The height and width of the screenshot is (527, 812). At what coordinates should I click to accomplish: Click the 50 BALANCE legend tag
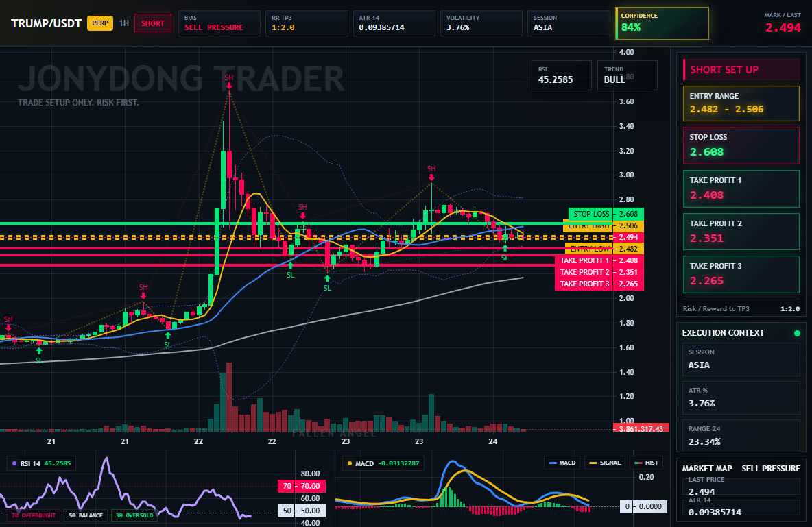[x=86, y=515]
